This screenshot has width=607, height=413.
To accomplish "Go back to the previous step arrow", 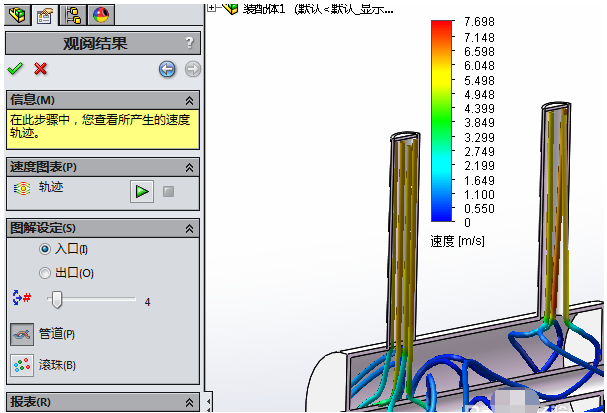I will click(x=167, y=69).
